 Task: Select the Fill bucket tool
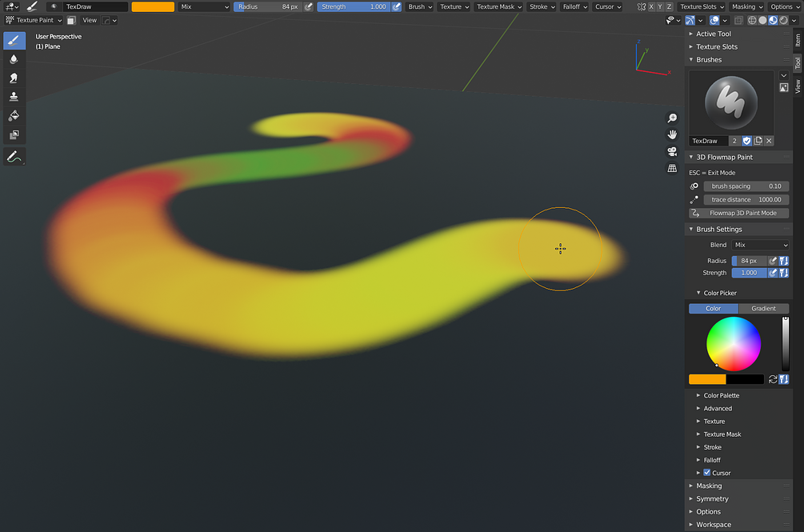tap(14, 115)
